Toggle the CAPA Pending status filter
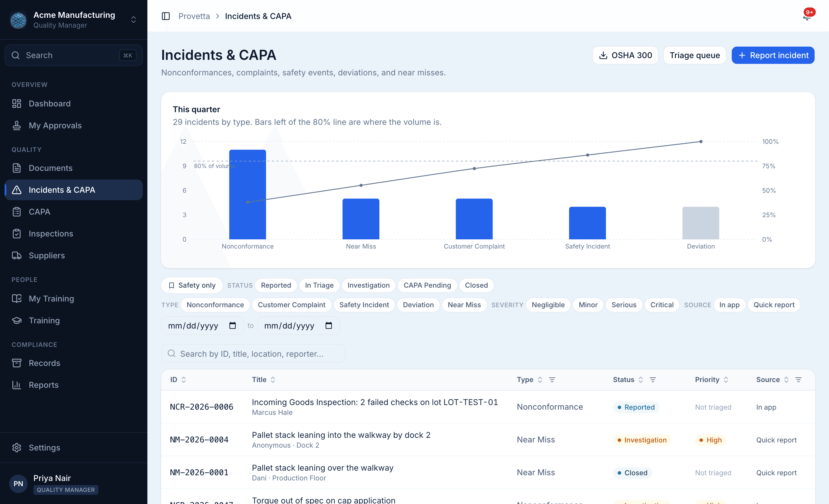 pyautogui.click(x=427, y=285)
